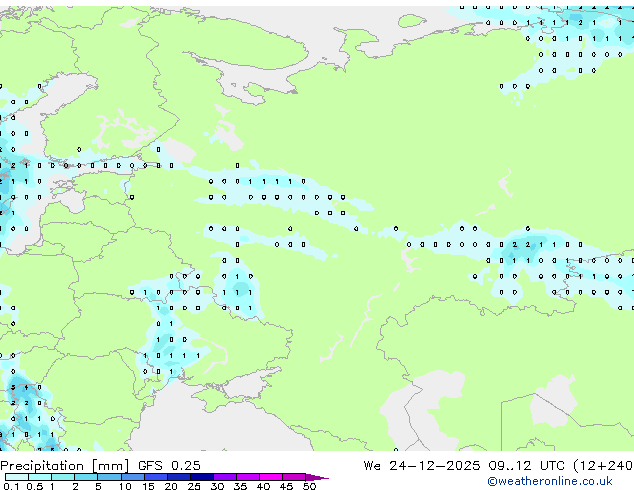Click the 'Precipitation [mm] GFS 0.25' title text
634x490 pixels.
[100, 466]
